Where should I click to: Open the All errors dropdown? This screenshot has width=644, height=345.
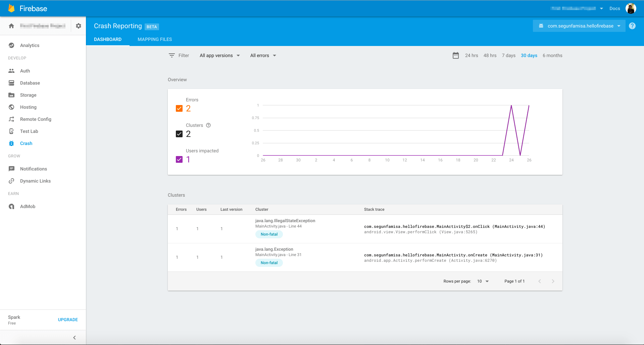point(263,55)
